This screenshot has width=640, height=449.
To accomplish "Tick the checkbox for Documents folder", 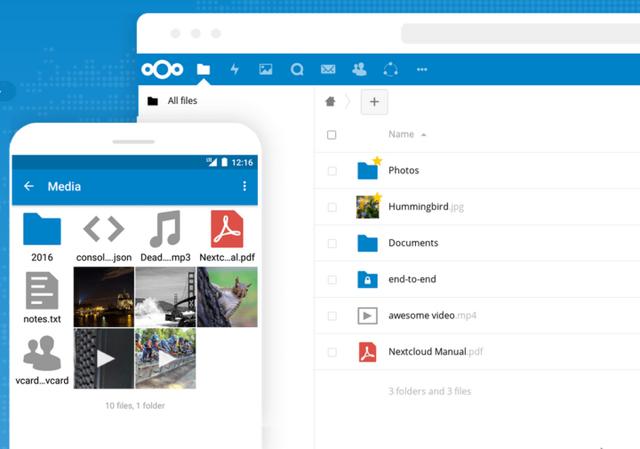I will tap(332, 243).
